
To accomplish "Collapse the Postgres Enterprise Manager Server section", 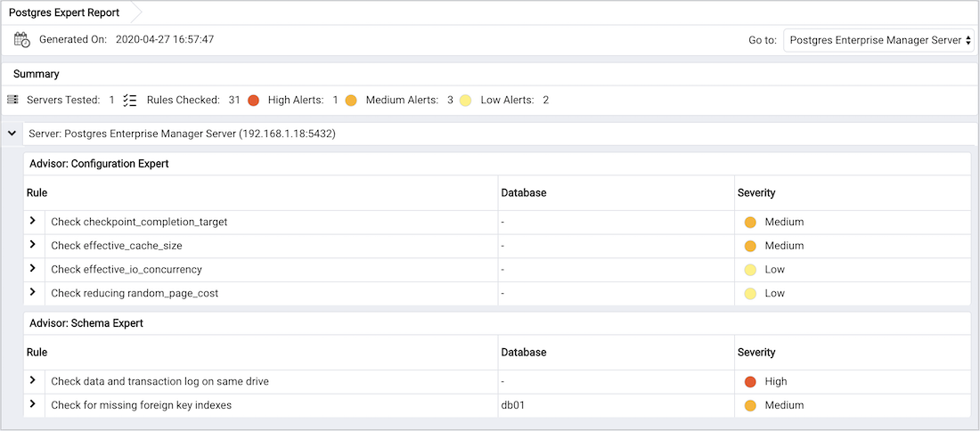I will tap(12, 134).
